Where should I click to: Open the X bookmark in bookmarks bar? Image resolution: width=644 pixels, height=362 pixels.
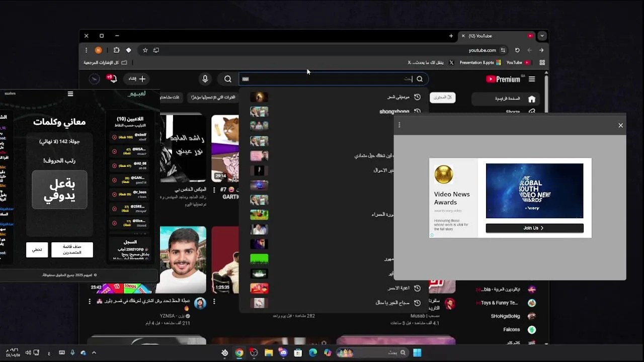(431, 63)
